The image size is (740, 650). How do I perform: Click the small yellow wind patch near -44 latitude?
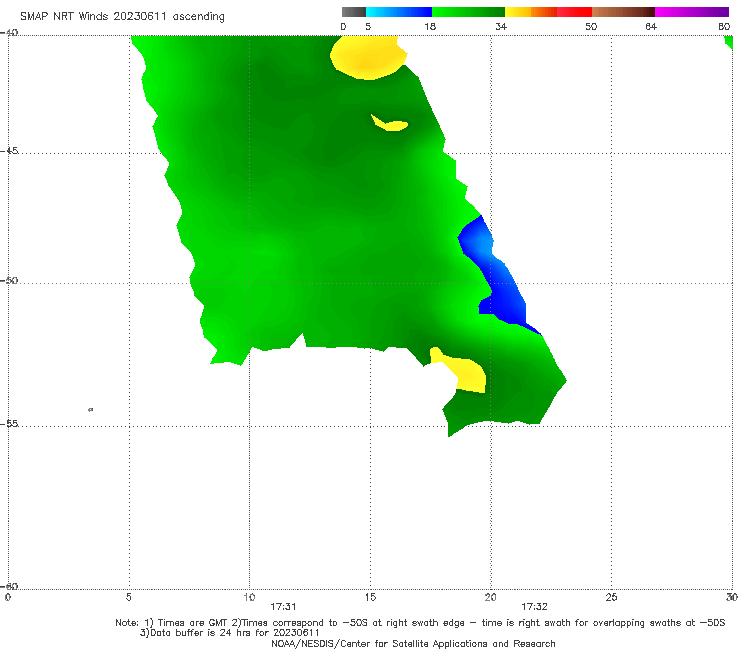390,125
